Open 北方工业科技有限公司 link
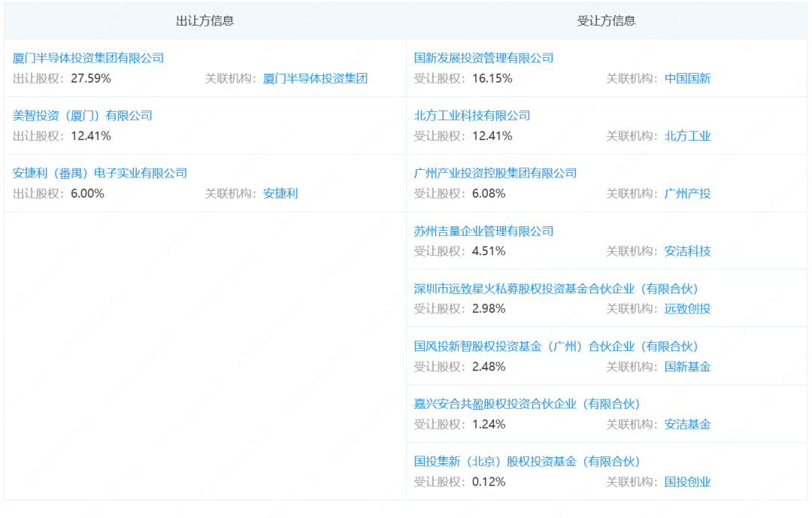This screenshot has width=812, height=518. coord(472,116)
